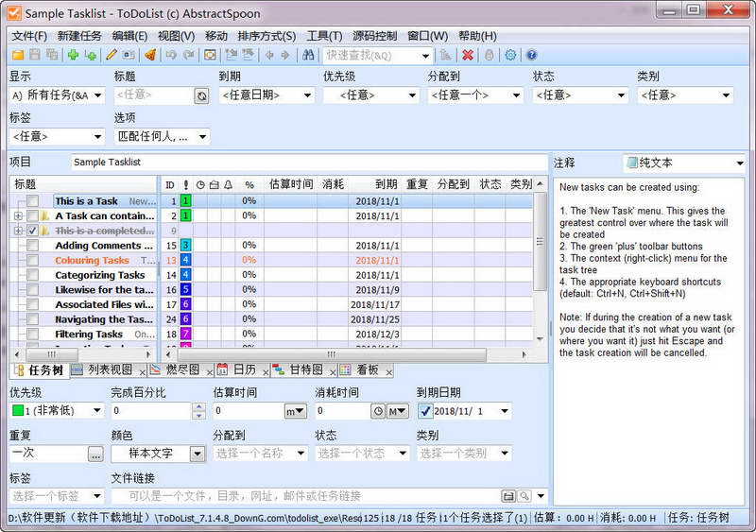
Task: Click the undo toolbar icon
Action: pos(171,55)
